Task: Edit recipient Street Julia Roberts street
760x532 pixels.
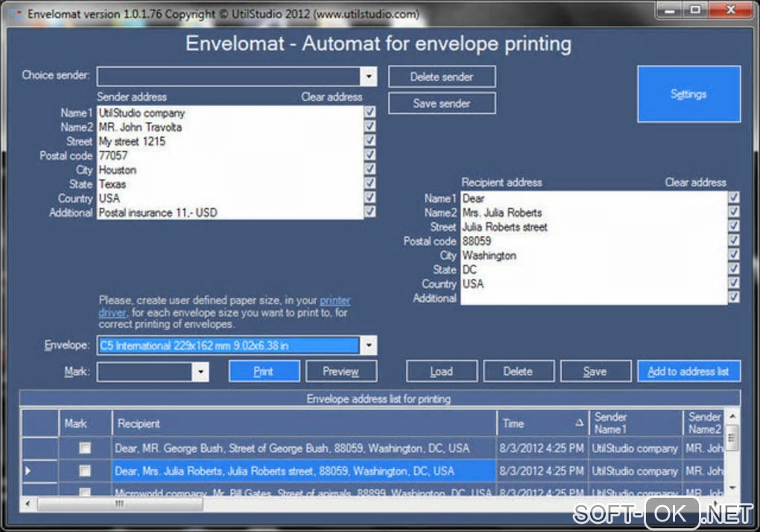Action: 594,227
